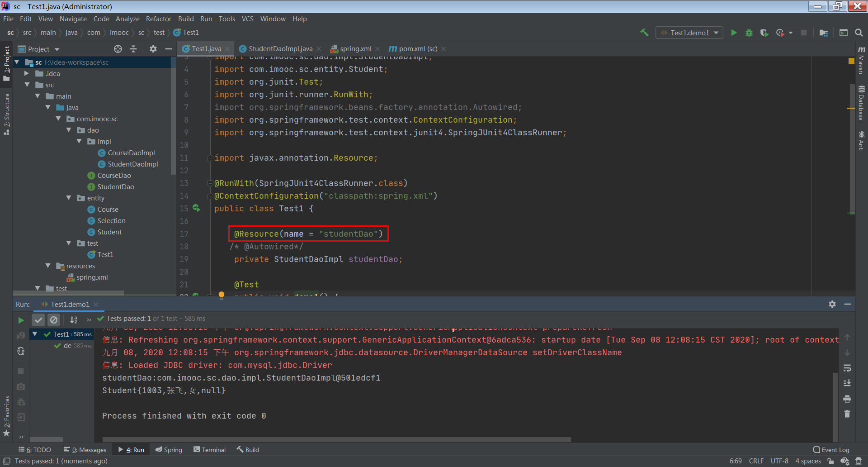This screenshot has height=467, width=868.
Task: Switch to StudentDaoImpl.java tab
Action: coord(280,49)
